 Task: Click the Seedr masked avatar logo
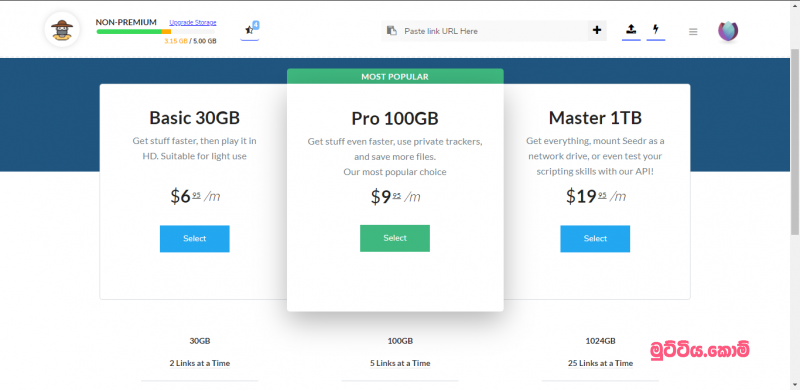pyautogui.click(x=62, y=30)
